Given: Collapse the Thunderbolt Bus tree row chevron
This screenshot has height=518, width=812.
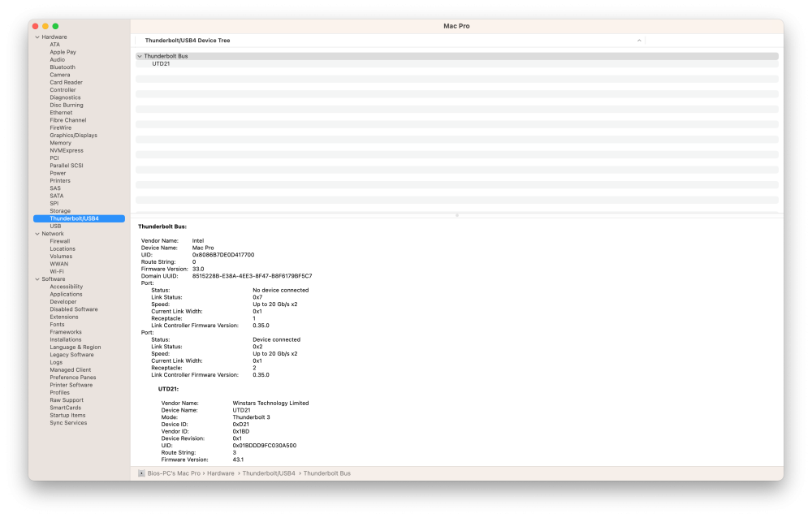Looking at the screenshot, I should [140, 57].
